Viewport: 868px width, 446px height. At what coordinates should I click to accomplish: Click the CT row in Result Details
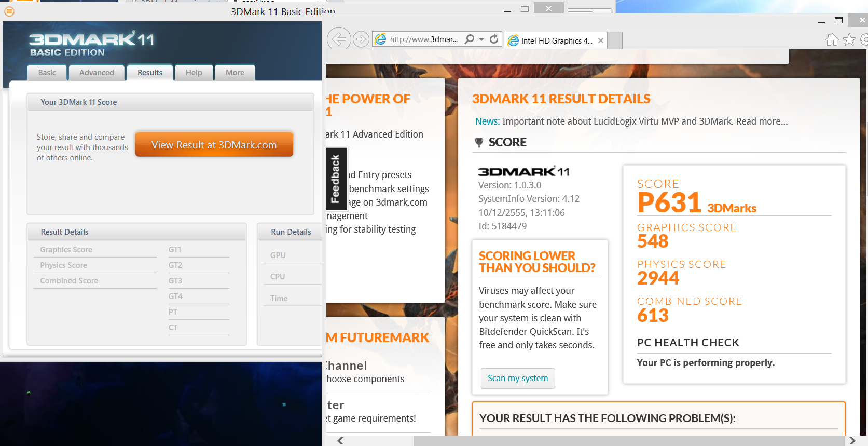[199, 328]
